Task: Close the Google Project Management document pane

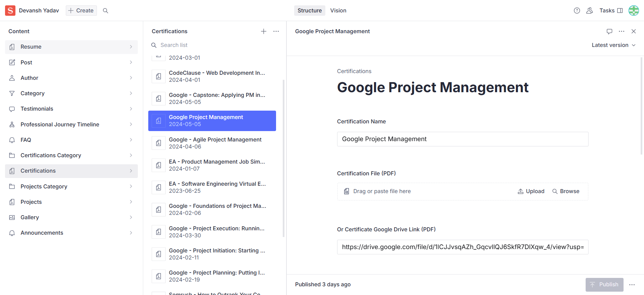Action: click(x=634, y=31)
